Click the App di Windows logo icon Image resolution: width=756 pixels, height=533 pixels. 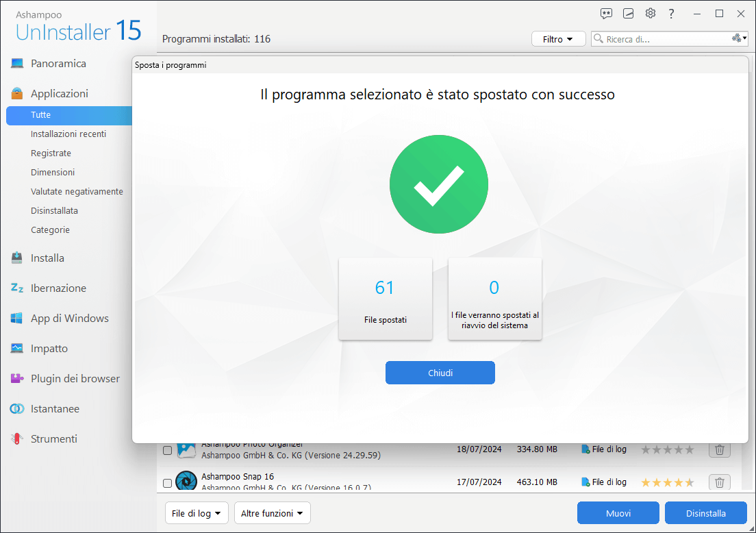pyautogui.click(x=17, y=319)
